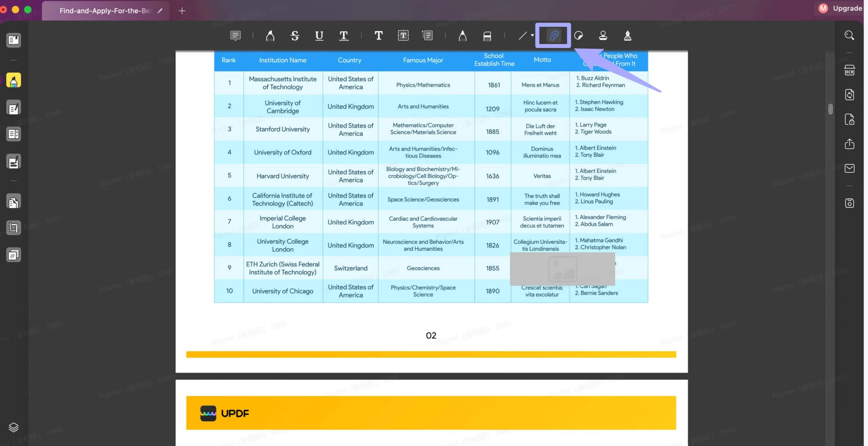Open the Crop Pages tool
868x446 pixels.
(x=14, y=227)
